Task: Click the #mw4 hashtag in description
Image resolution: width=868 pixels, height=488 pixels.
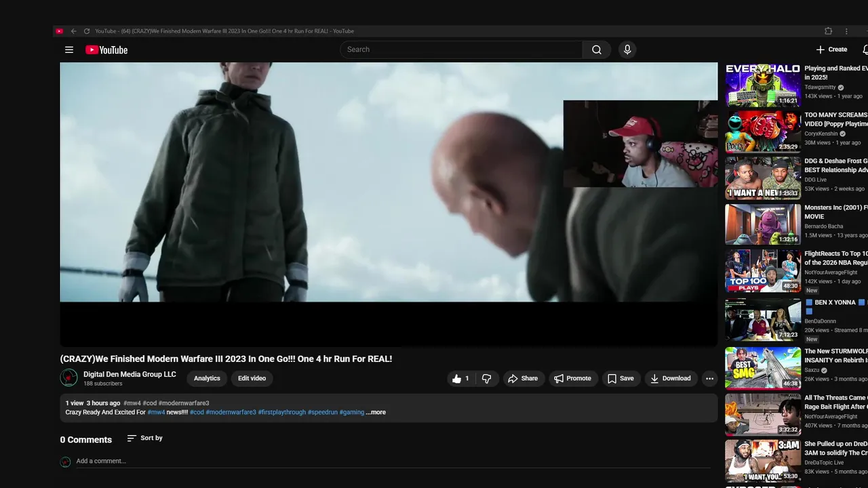Action: point(156,412)
